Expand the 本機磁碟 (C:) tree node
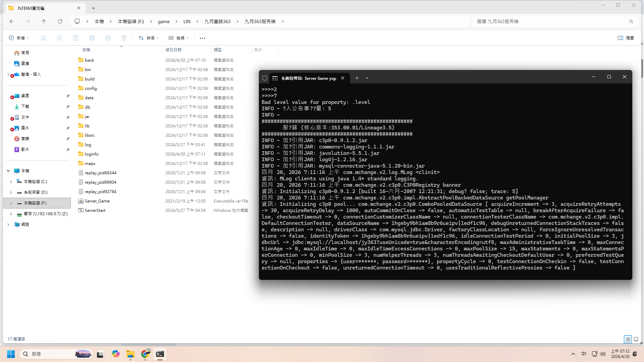644x362 pixels. [11, 182]
